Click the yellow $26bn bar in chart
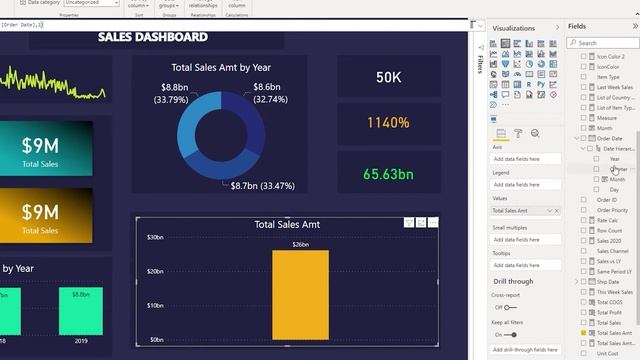Screen dimensions: 640x360 pyautogui.click(x=300, y=295)
